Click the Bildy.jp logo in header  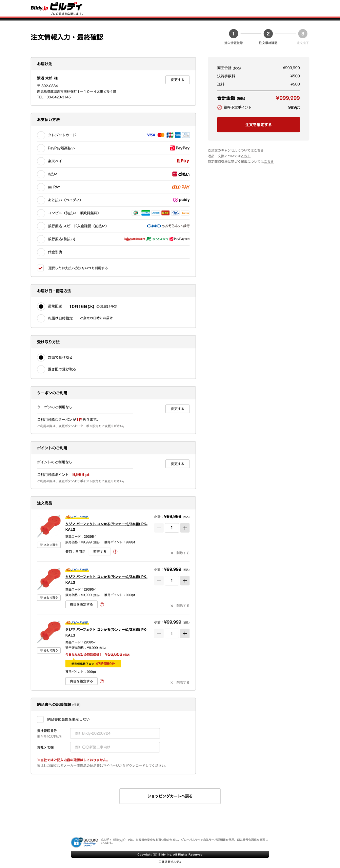tap(56, 8)
